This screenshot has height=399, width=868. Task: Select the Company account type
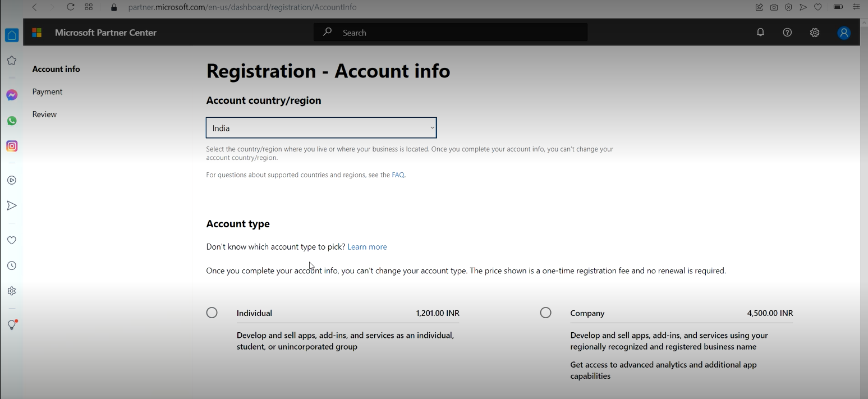pyautogui.click(x=545, y=313)
